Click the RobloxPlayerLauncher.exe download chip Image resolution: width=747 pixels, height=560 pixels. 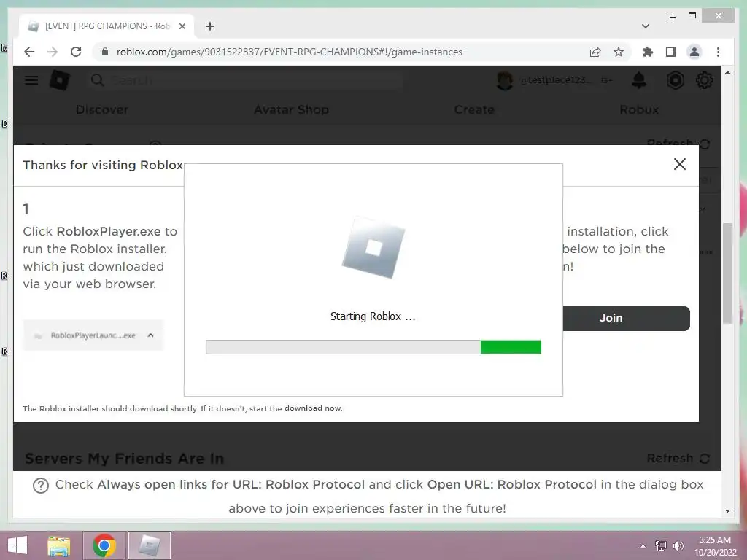point(93,335)
